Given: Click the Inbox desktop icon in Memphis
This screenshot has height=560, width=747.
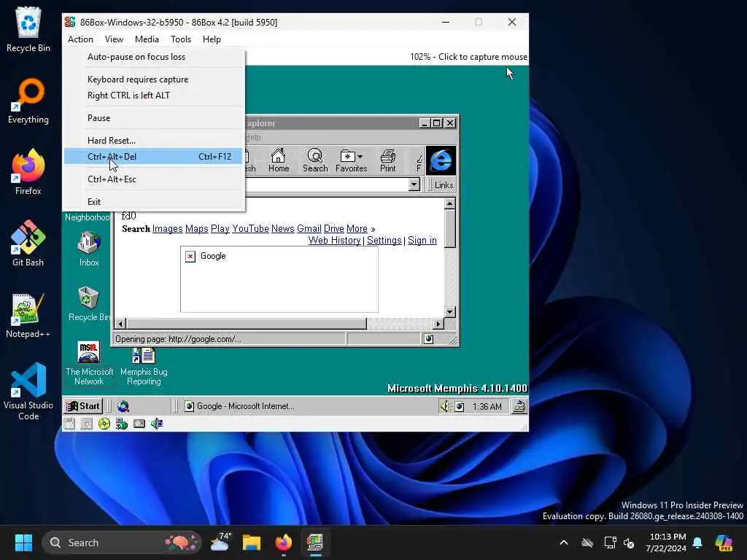Looking at the screenshot, I should pos(89,249).
